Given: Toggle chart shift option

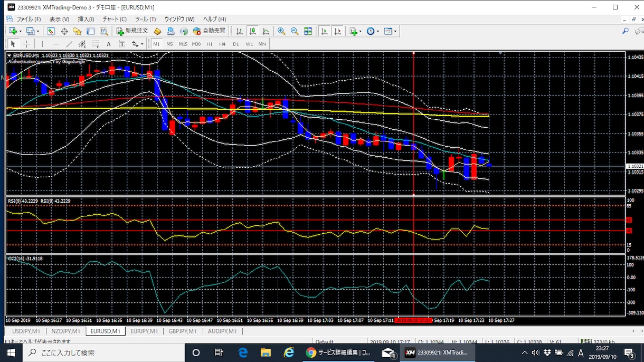Looking at the screenshot, I should 337,31.
